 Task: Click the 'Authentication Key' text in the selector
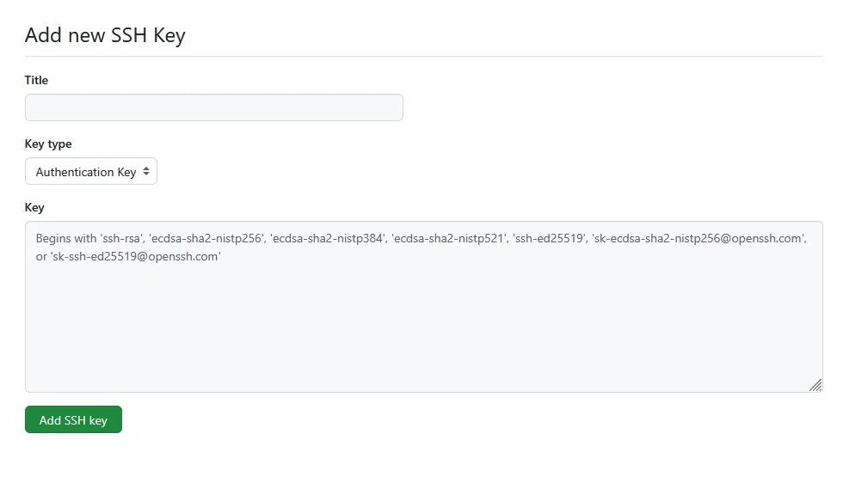[86, 172]
